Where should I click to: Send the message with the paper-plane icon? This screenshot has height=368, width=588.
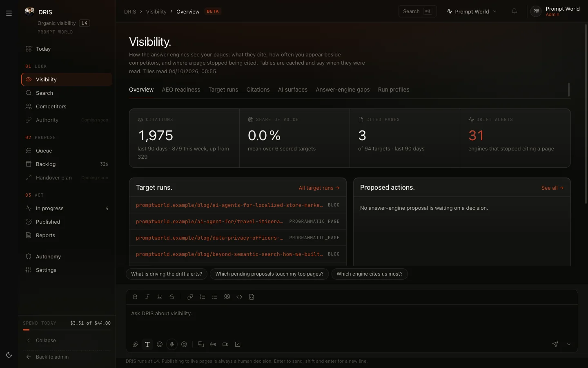pos(555,344)
